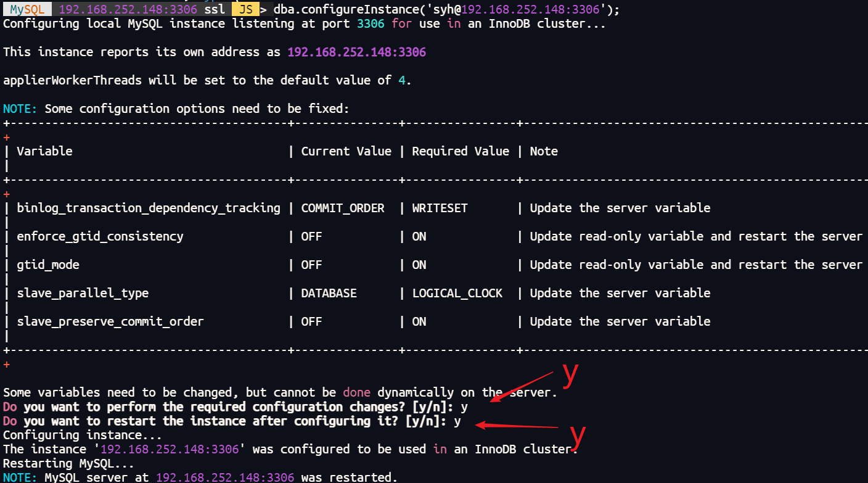Click port '3306' in 'listening at port' line

(371, 24)
